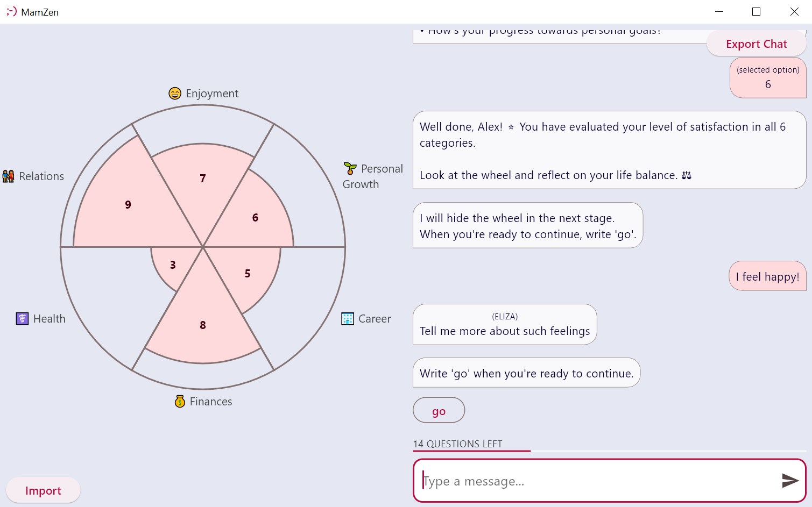Click the Personal Growth sprout icon
The height and width of the screenshot is (507, 812).
(350, 169)
